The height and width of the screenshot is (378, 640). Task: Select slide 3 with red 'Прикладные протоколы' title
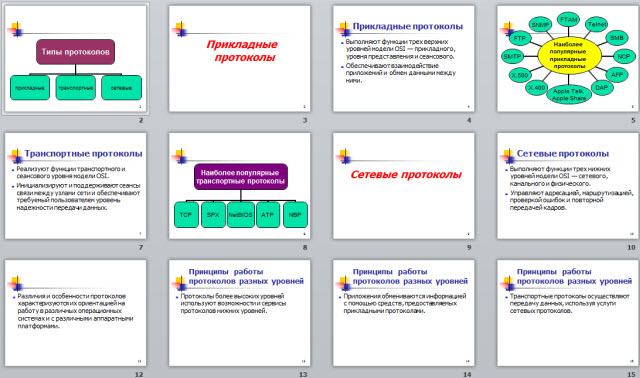240,59
